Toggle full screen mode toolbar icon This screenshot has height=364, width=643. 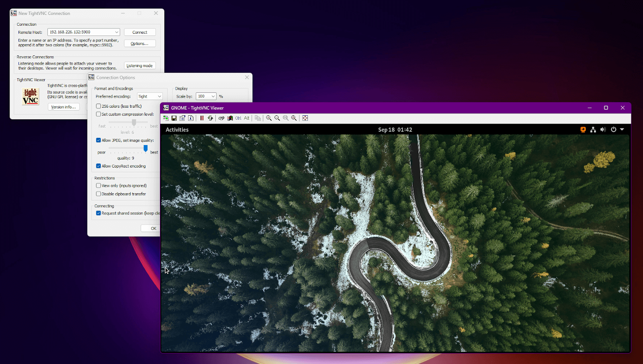(305, 118)
